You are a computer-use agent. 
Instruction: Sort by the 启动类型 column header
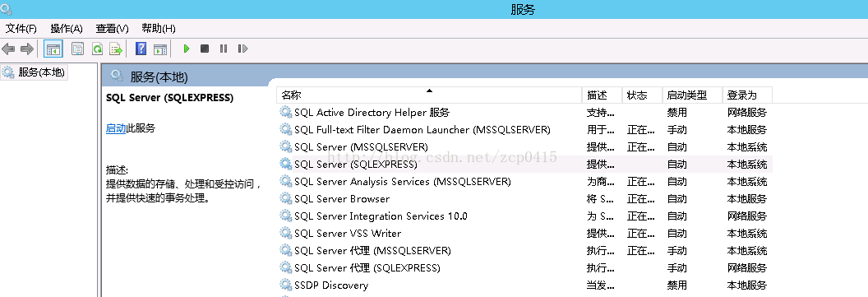click(x=692, y=95)
